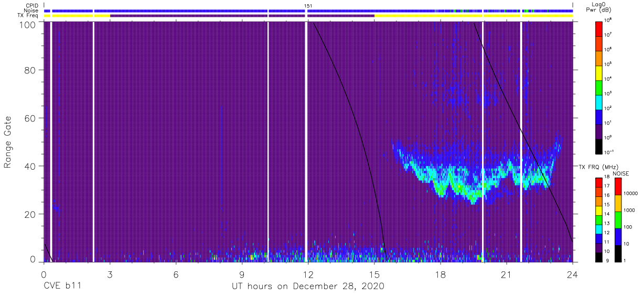Click the "9" label on the TX frequency scale
644x297 pixels.
tap(607, 261)
